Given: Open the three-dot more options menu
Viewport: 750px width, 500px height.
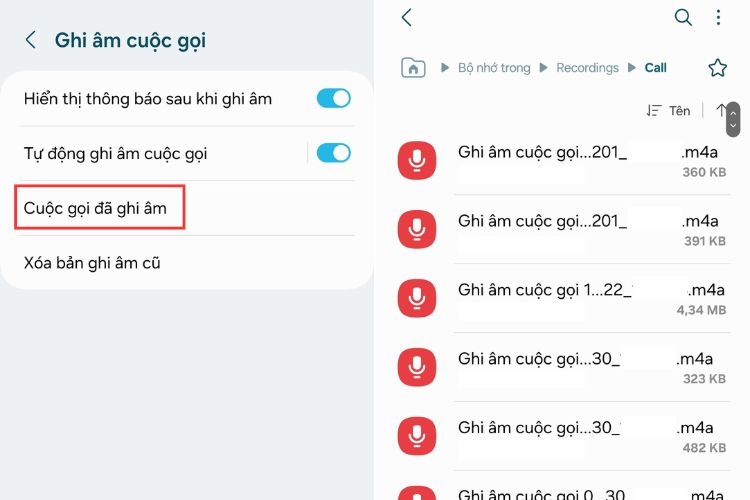Looking at the screenshot, I should click(x=718, y=18).
